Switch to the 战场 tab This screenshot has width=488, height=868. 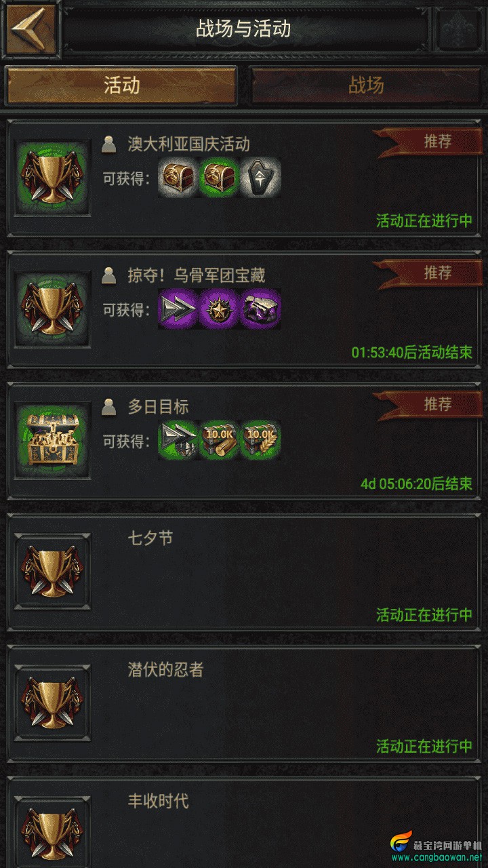[366, 85]
